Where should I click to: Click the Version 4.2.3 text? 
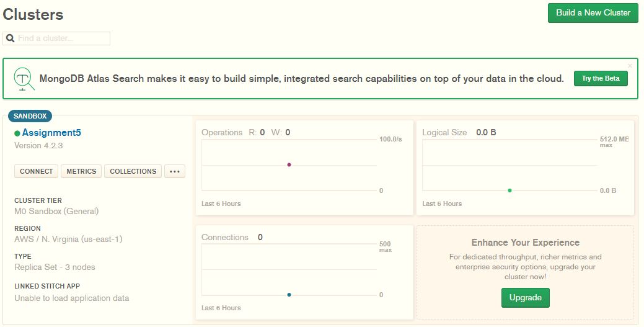38,146
